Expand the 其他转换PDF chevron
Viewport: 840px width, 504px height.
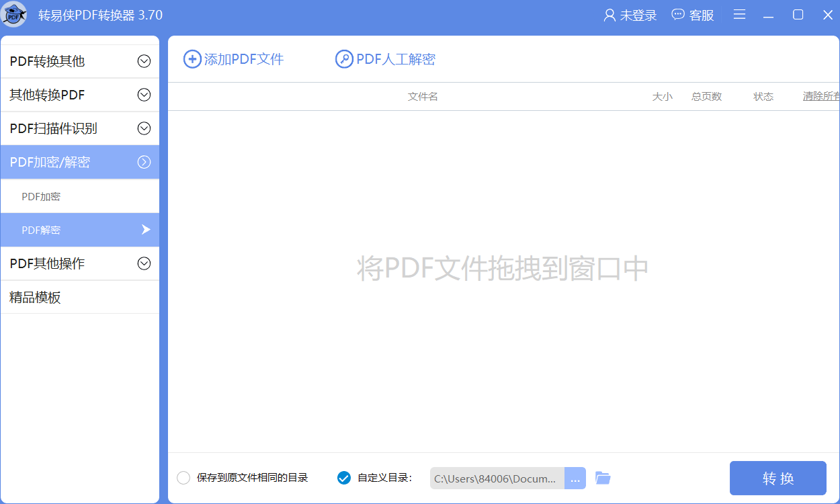(x=144, y=95)
